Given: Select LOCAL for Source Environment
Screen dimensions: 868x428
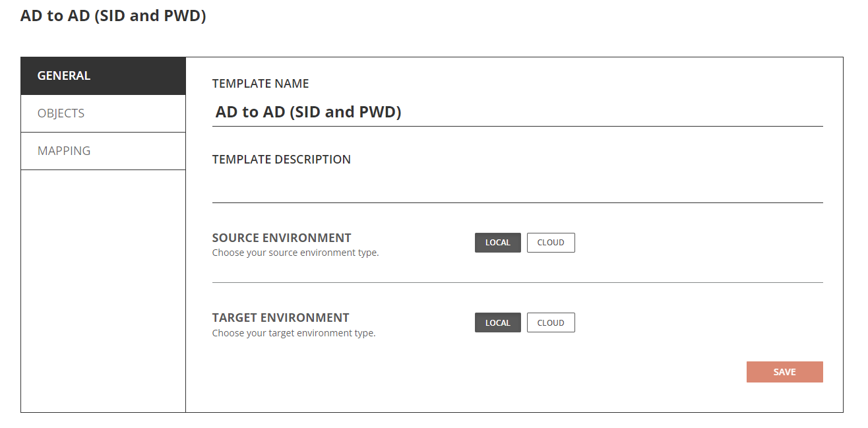Looking at the screenshot, I should (x=497, y=243).
